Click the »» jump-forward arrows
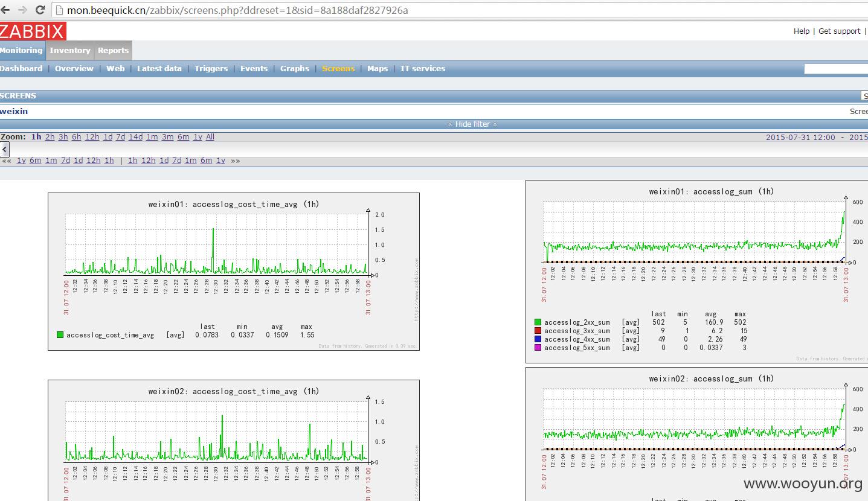868x501 pixels. coord(235,161)
